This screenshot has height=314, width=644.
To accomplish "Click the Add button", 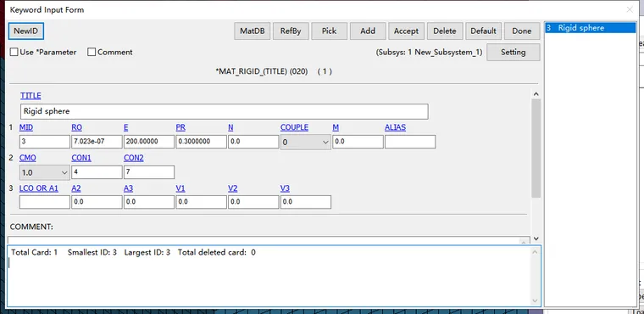I will click(x=368, y=31).
